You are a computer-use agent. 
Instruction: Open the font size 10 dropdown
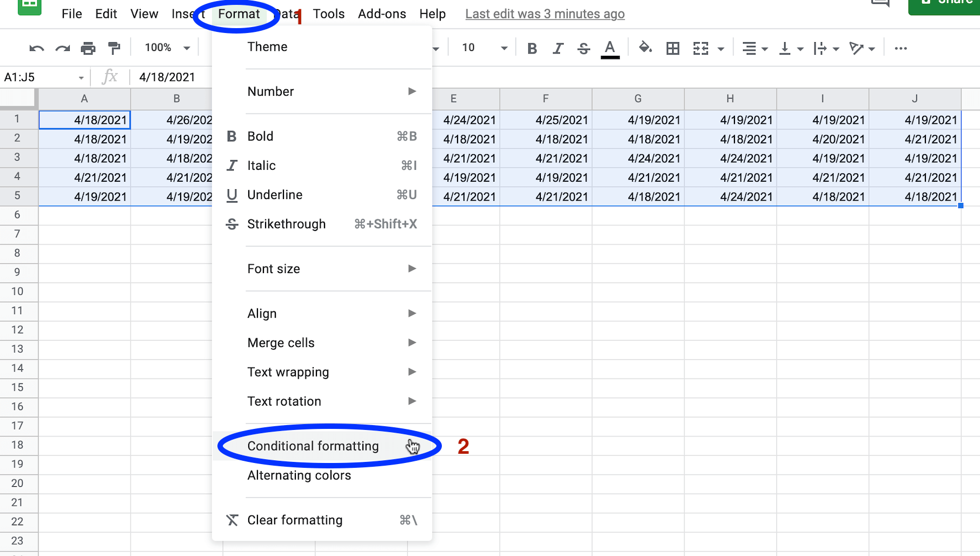click(x=484, y=48)
